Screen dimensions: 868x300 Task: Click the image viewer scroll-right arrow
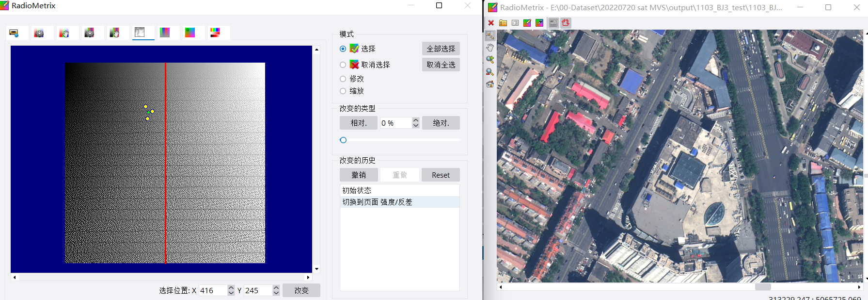point(859,287)
